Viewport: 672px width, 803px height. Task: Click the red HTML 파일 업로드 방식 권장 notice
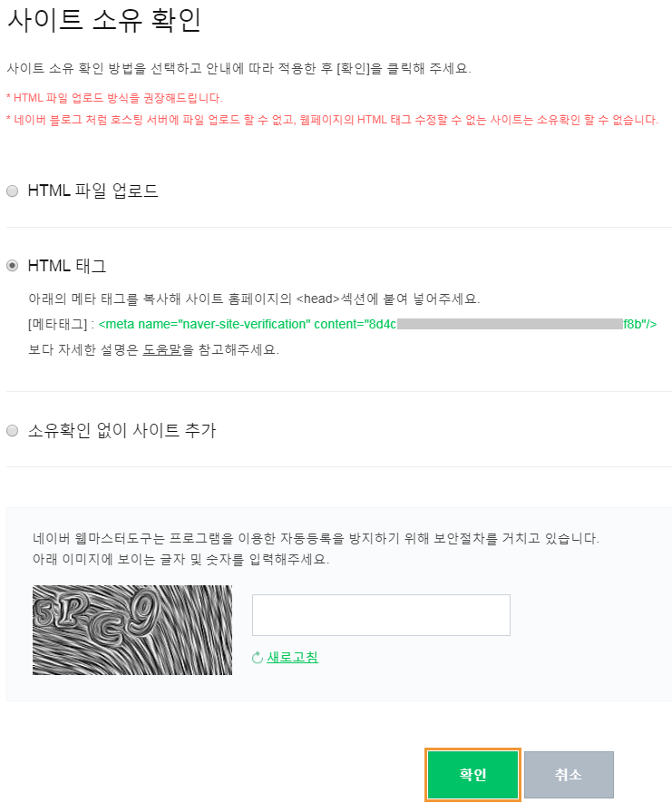pyautogui.click(x=114, y=98)
